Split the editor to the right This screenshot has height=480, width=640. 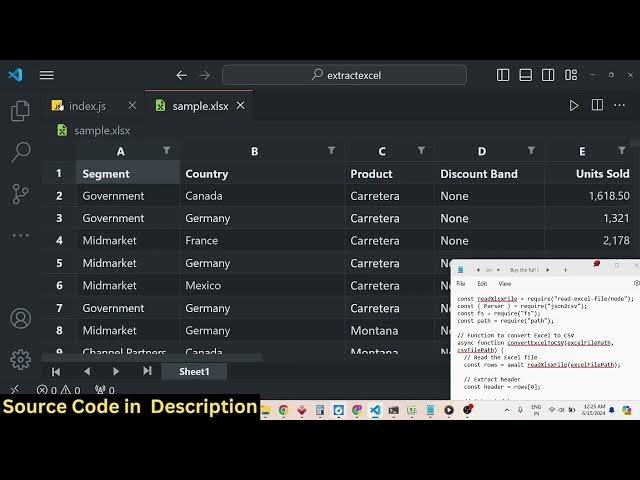click(x=597, y=105)
